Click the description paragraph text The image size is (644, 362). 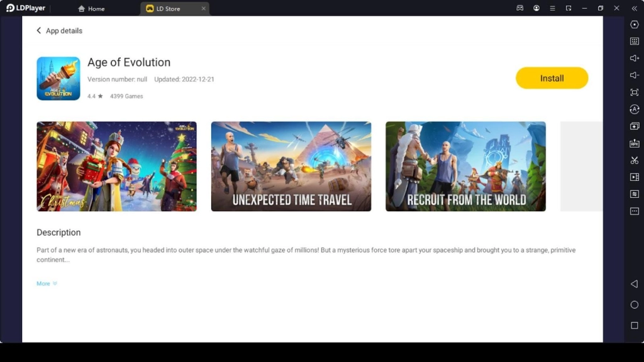(306, 255)
